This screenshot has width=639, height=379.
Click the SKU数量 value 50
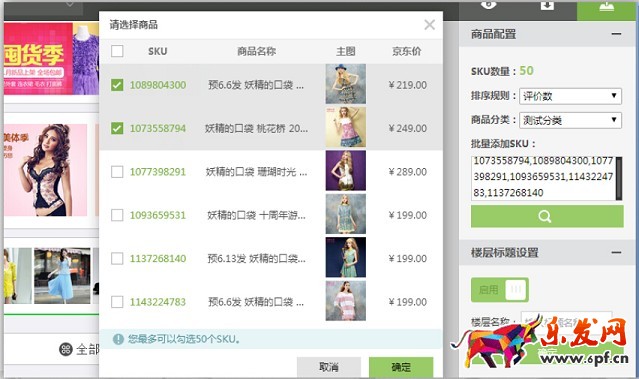(526, 71)
